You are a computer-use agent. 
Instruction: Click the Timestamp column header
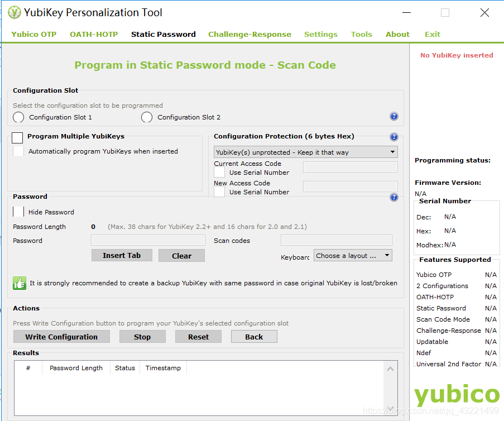click(x=164, y=368)
